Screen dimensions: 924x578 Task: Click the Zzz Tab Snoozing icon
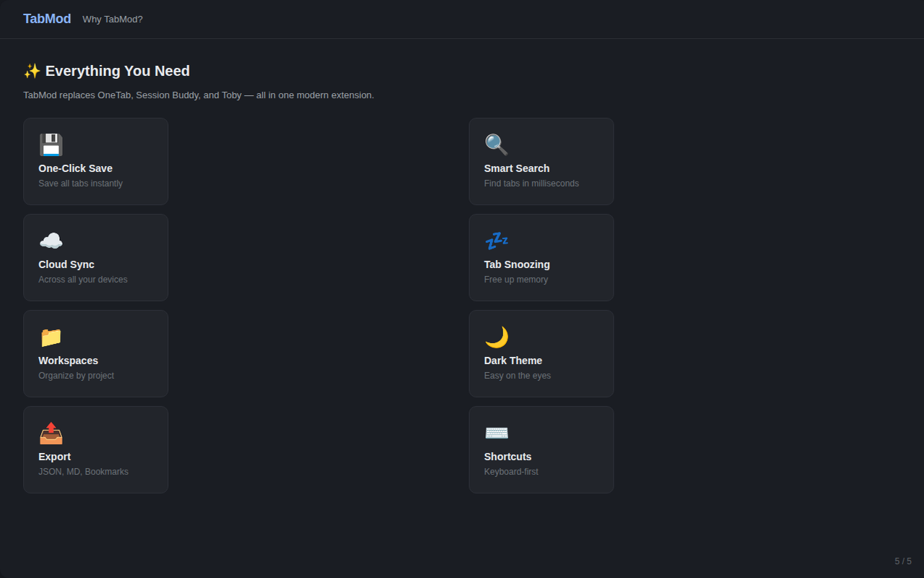[496, 241]
